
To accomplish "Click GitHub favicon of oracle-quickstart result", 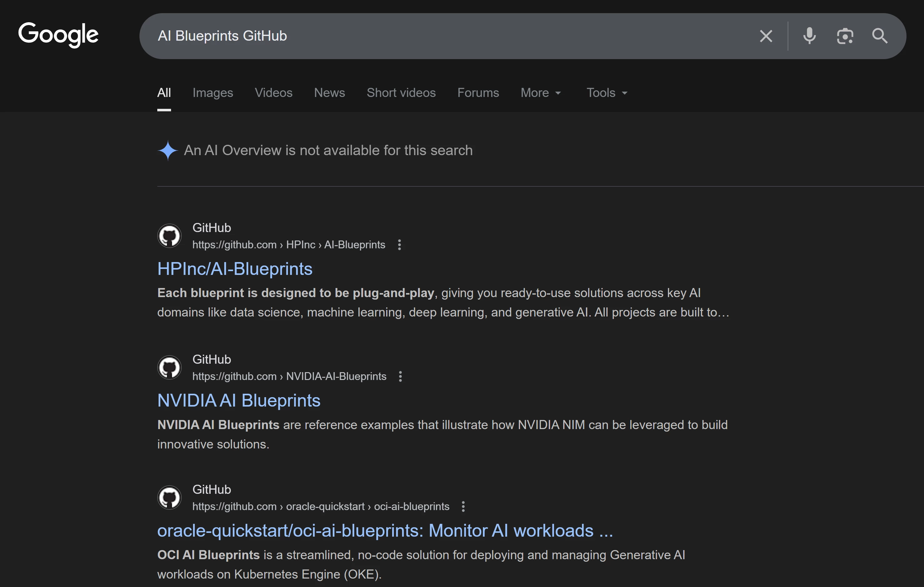I will 169,497.
